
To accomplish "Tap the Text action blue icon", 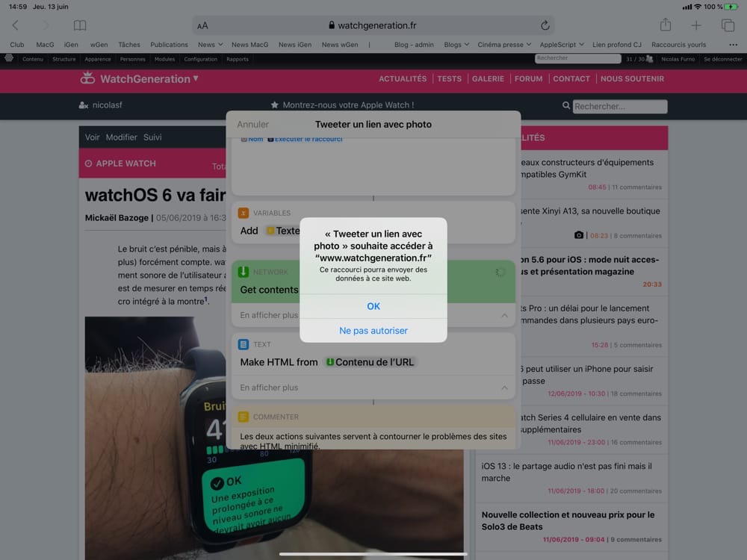I will point(244,344).
